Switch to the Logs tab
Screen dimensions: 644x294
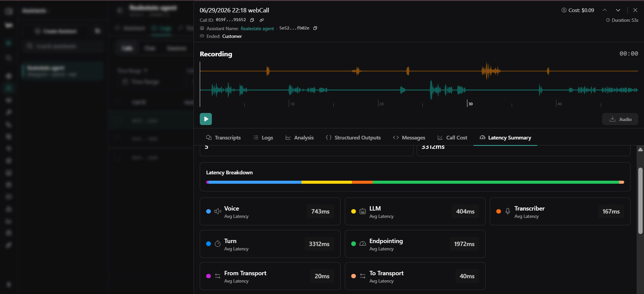[x=263, y=138]
